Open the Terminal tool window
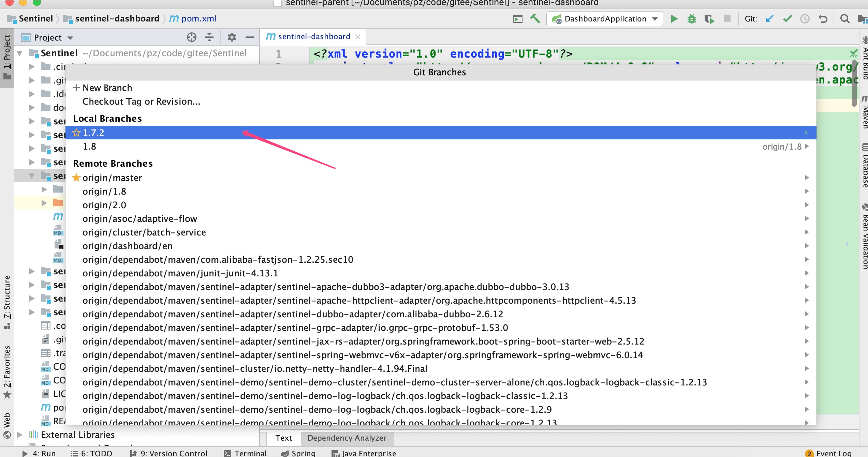868x457 pixels. tap(245, 453)
